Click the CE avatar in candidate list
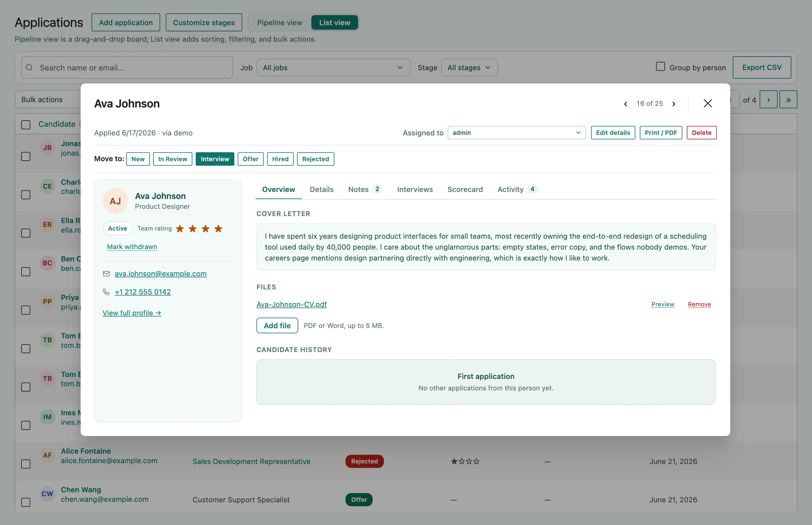The image size is (812, 525). point(47,186)
